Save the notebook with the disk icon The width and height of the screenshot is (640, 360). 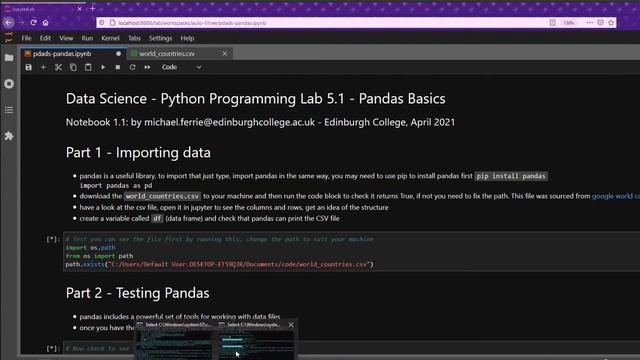point(28,67)
